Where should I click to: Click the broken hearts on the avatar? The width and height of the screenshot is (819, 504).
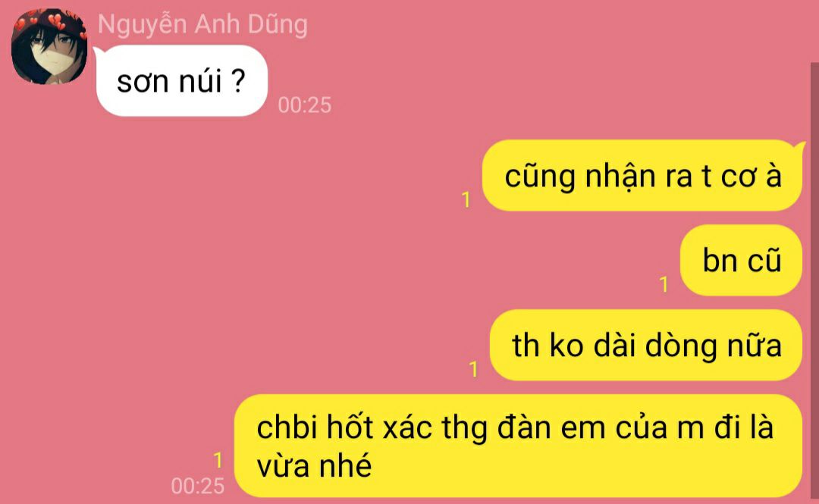point(56,22)
